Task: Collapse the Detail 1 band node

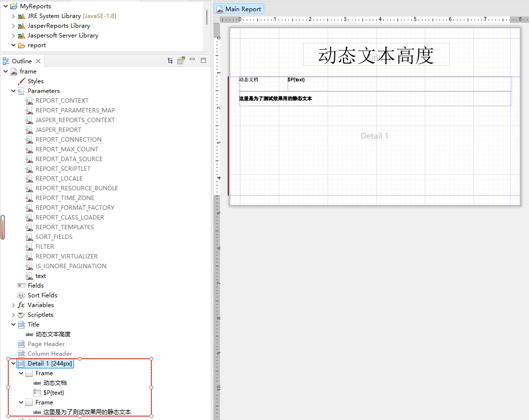Action: click(x=13, y=364)
